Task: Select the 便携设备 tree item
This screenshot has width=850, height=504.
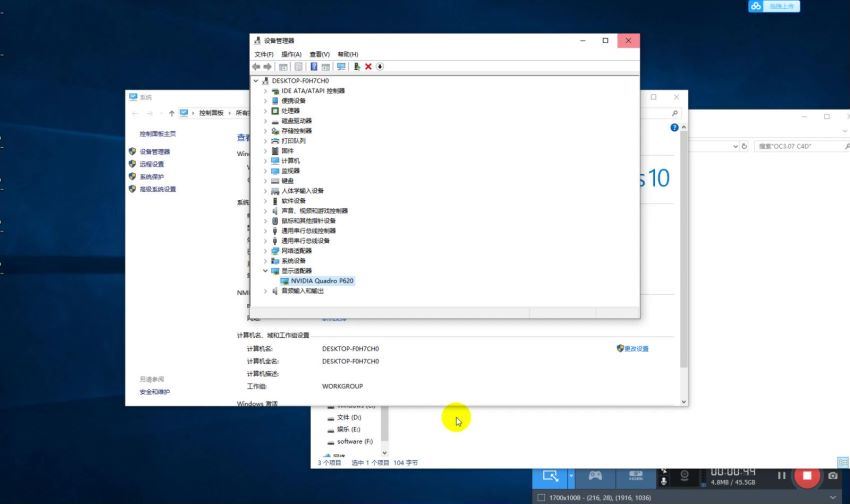Action: (293, 101)
